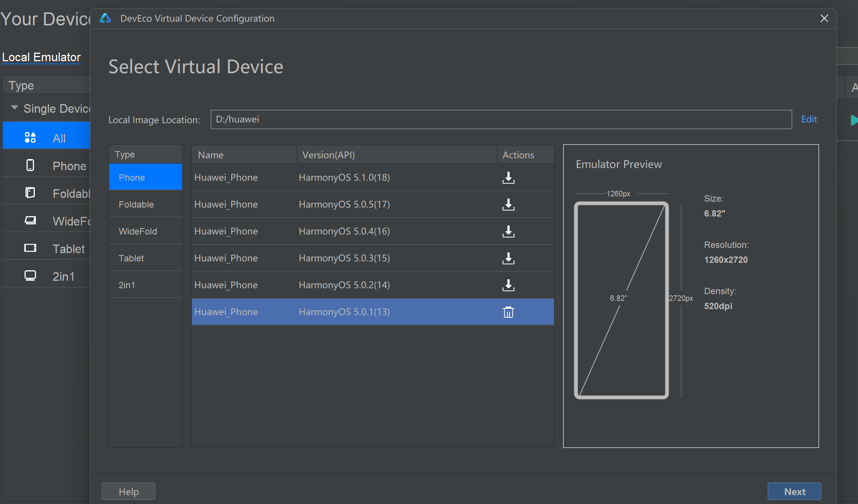Screen dimensions: 858x504
Task: Download HarmonyOS 5.0.5(17) image
Action: click(508, 205)
